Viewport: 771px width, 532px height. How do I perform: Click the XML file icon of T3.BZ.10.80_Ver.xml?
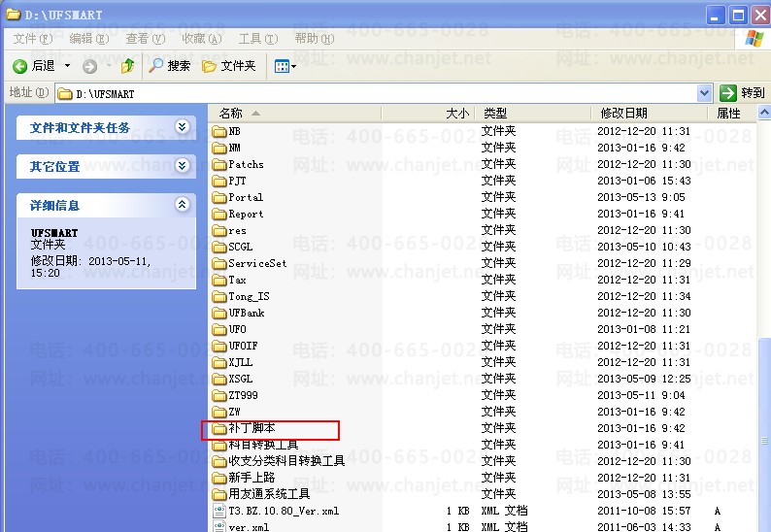click(x=219, y=511)
